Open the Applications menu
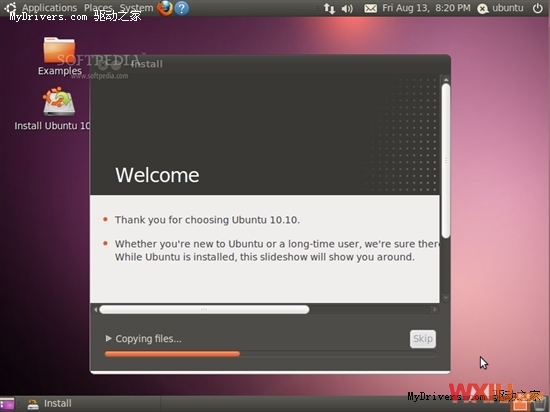This screenshot has width=550, height=412. tap(49, 8)
